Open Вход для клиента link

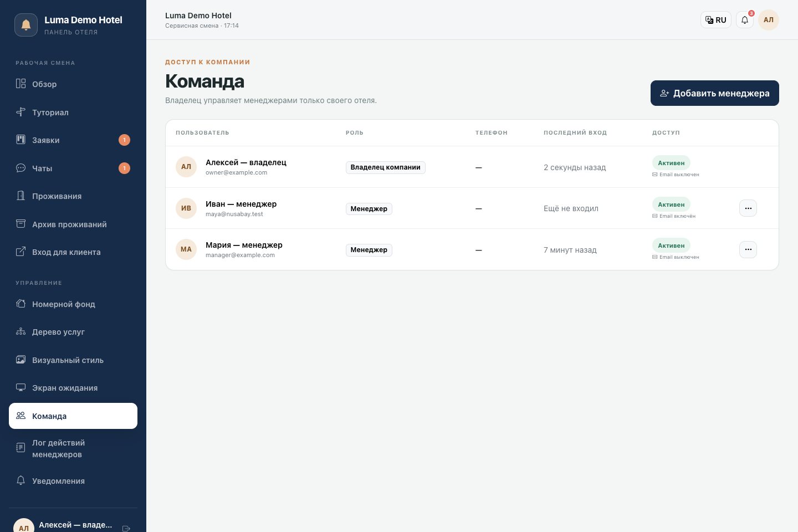[x=73, y=252]
